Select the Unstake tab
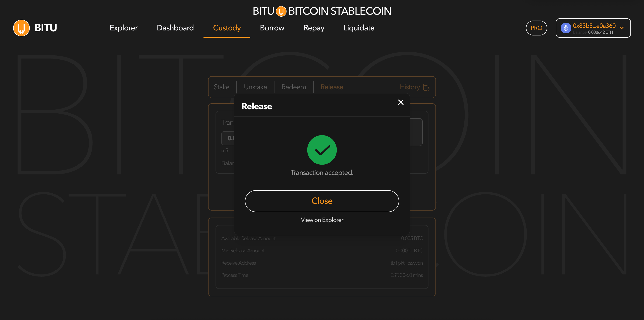This screenshot has height=320, width=644. click(x=255, y=87)
